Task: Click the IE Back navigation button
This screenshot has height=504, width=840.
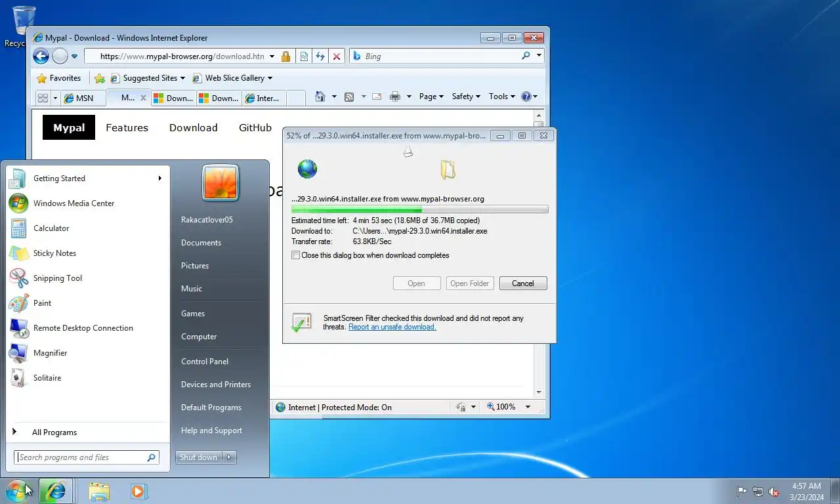Action: 41,56
